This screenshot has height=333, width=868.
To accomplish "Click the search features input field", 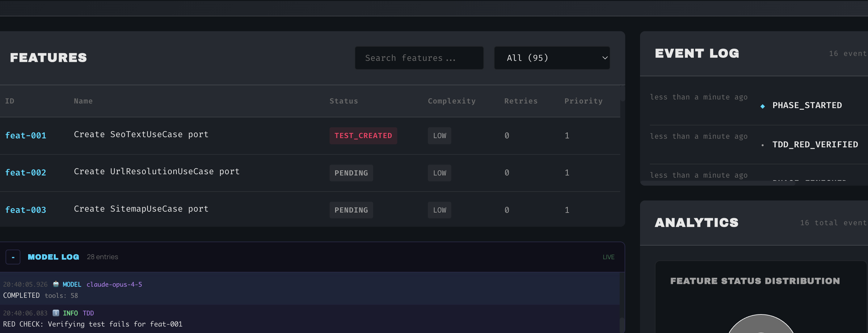I will (419, 58).
